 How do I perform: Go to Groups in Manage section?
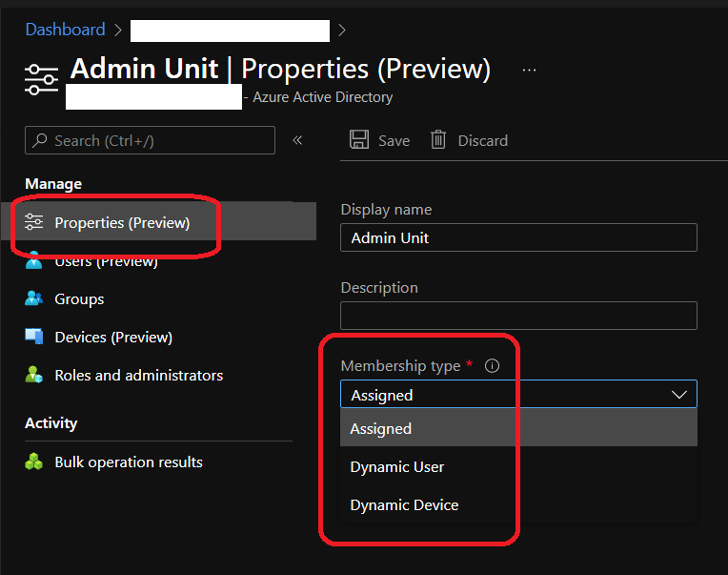(x=79, y=298)
